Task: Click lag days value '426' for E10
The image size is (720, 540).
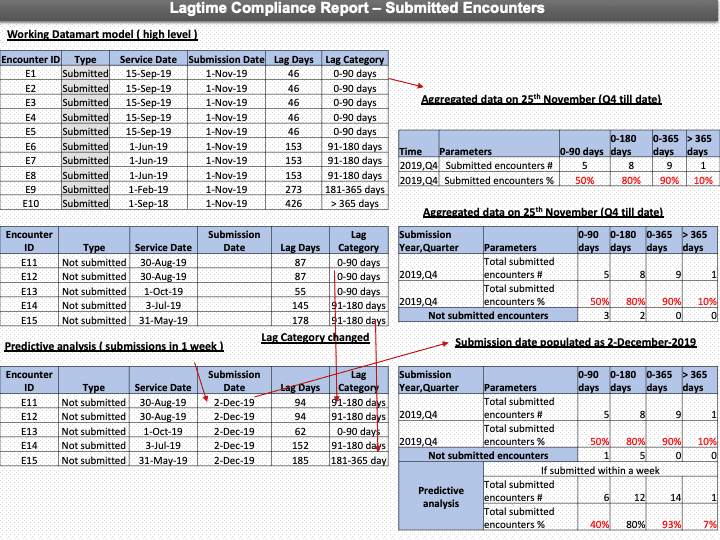Action: (293, 203)
